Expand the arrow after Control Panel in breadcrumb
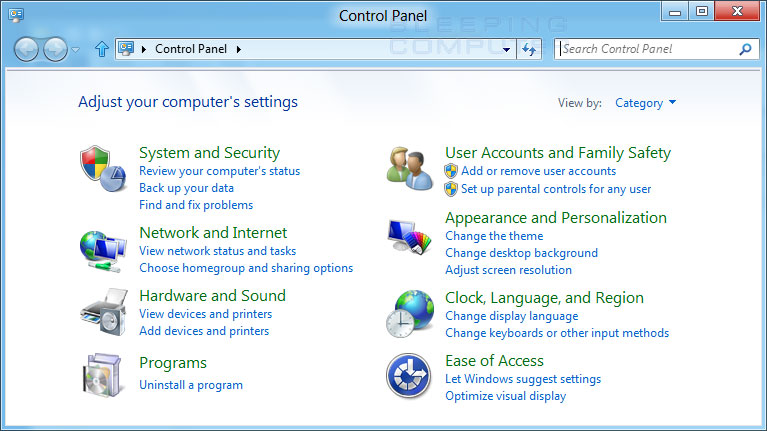The image size is (767, 431). point(239,49)
